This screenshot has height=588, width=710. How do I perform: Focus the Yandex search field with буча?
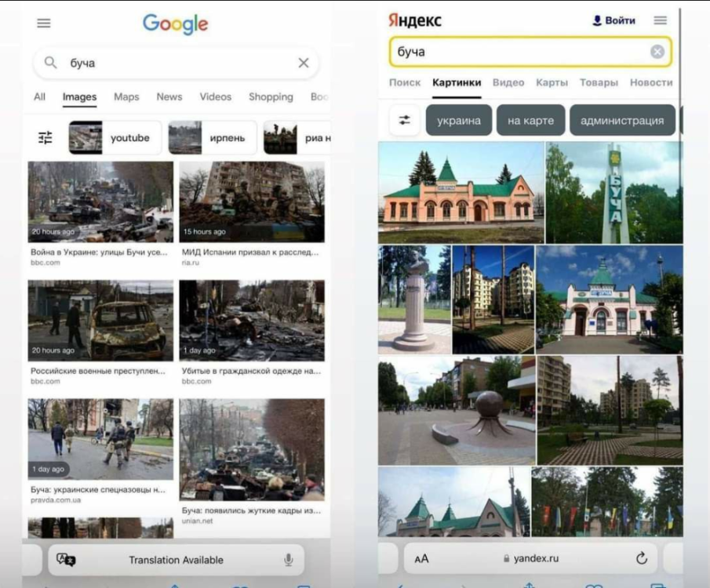(530, 52)
